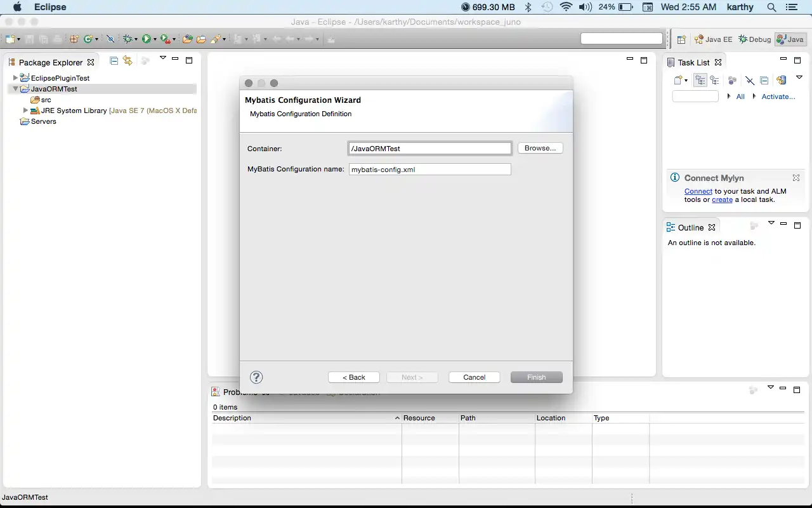Click the create local task link
The image size is (812, 508).
pyautogui.click(x=722, y=199)
